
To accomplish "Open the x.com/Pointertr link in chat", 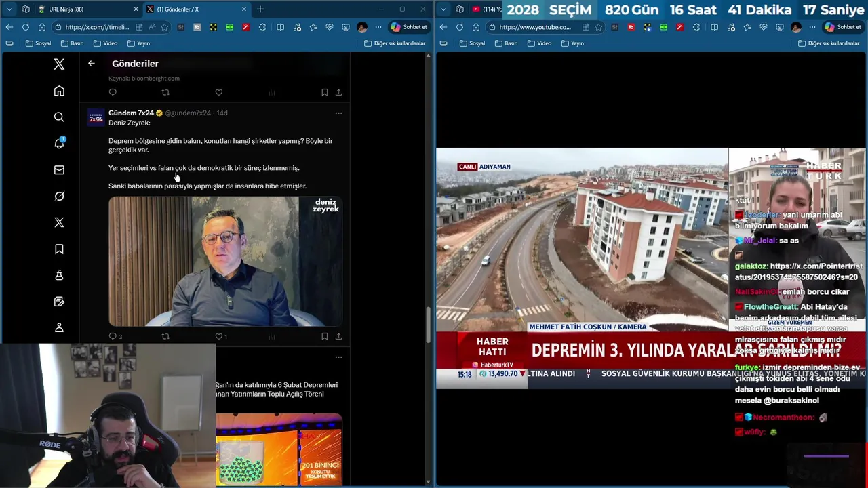I will click(x=799, y=272).
